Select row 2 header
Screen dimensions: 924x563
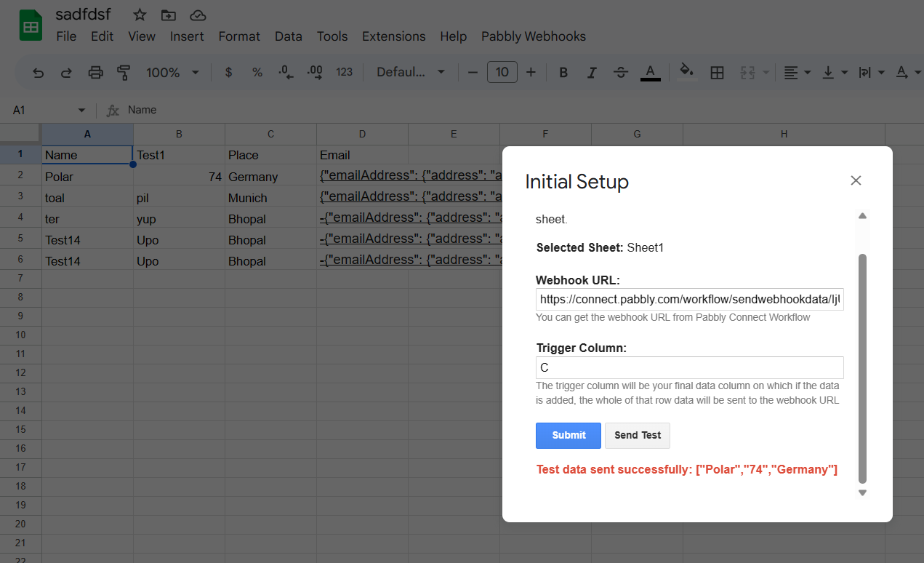[x=20, y=175]
